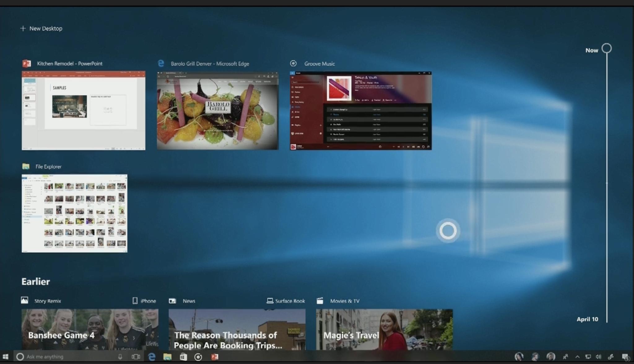Open the Kitchen Remodel PowerPoint window thumbnail
Image resolution: width=634 pixels, height=364 pixels.
point(83,110)
